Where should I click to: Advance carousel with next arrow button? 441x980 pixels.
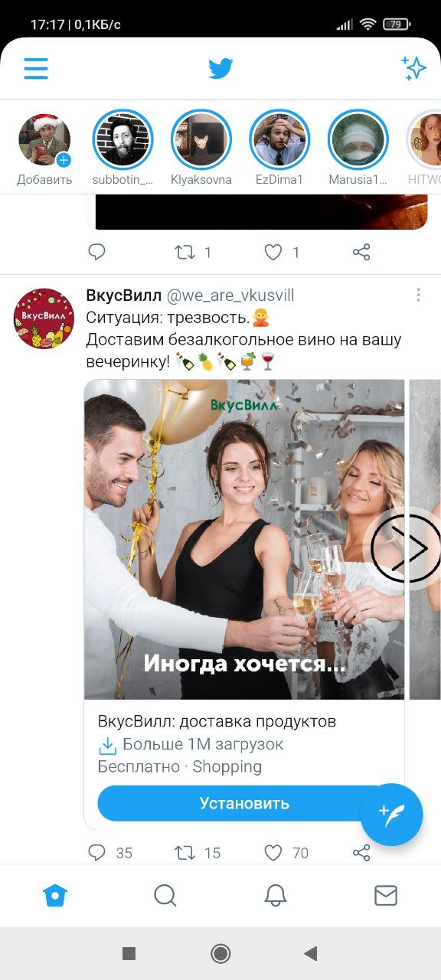[403, 548]
